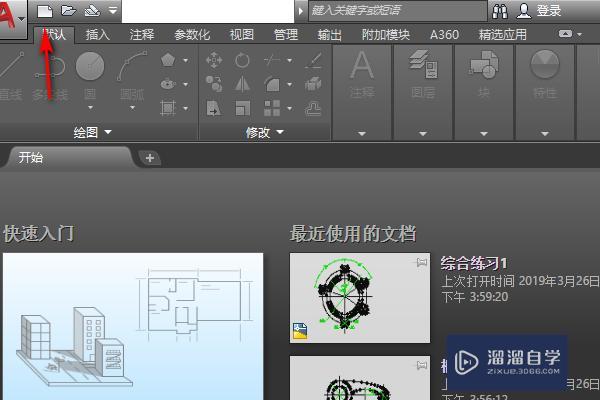This screenshot has width=600, height=400.
Task: Open the 注释 annotation panel
Action: (362, 93)
